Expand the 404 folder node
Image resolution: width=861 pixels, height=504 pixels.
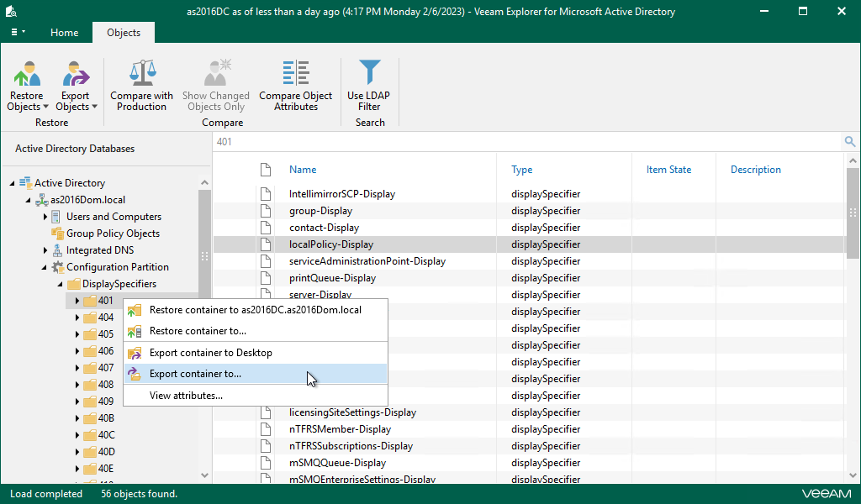click(x=77, y=318)
